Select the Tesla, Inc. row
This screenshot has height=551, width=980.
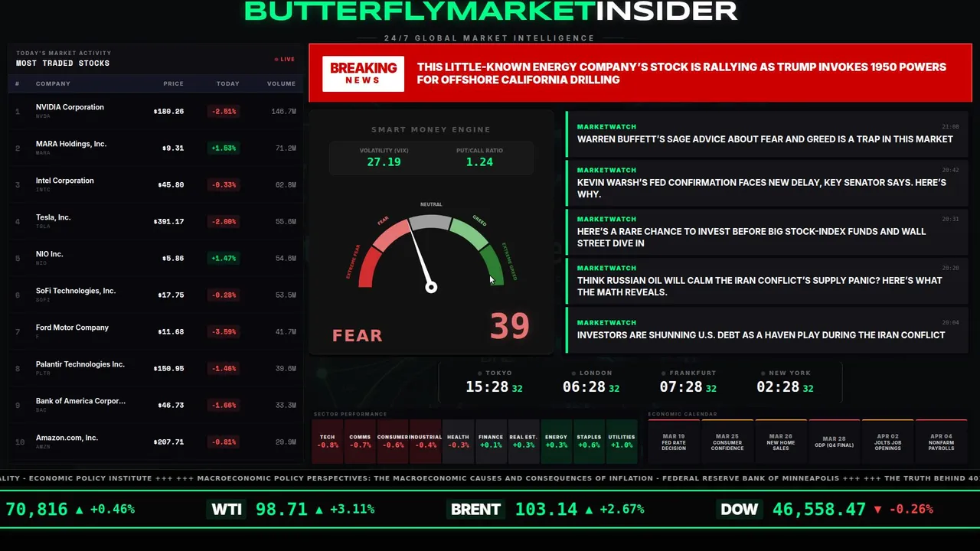[x=155, y=221]
